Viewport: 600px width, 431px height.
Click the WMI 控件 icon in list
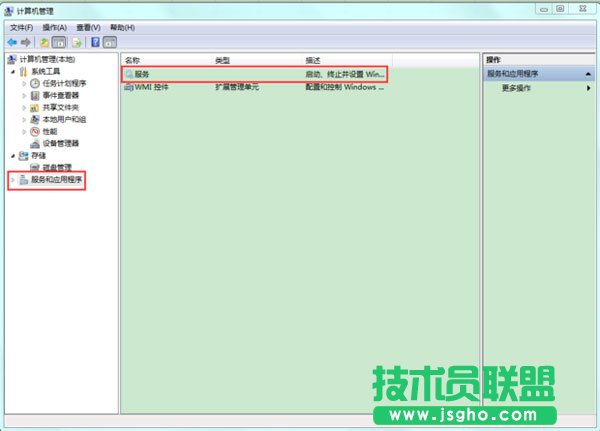coord(129,87)
